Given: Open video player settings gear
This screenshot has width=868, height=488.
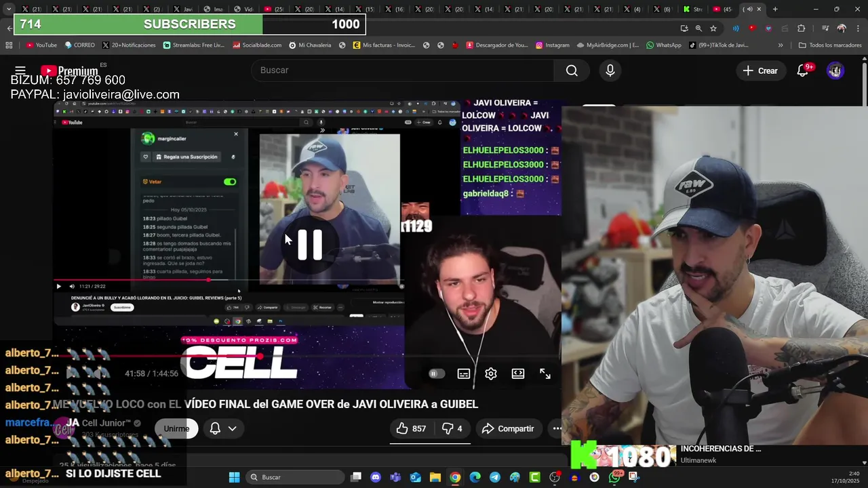Looking at the screenshot, I should pyautogui.click(x=491, y=373).
